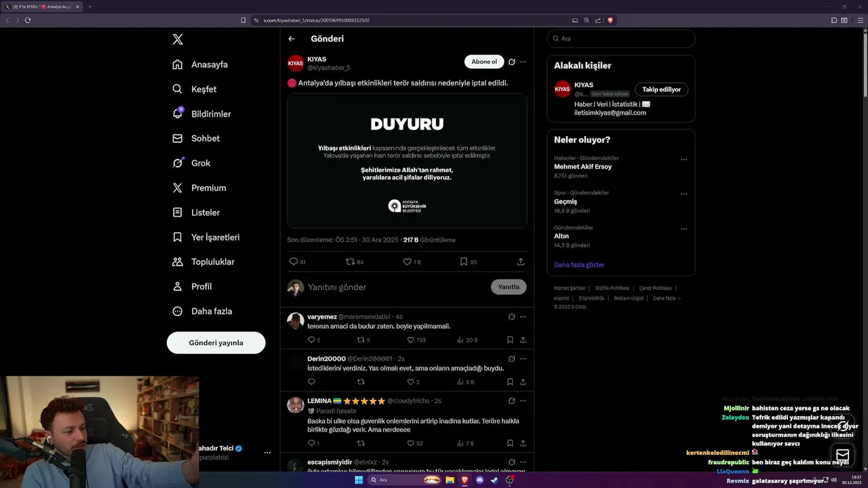The width and height of the screenshot is (868, 488).
Task: Reply to Derin20000's comment
Action: 312,382
